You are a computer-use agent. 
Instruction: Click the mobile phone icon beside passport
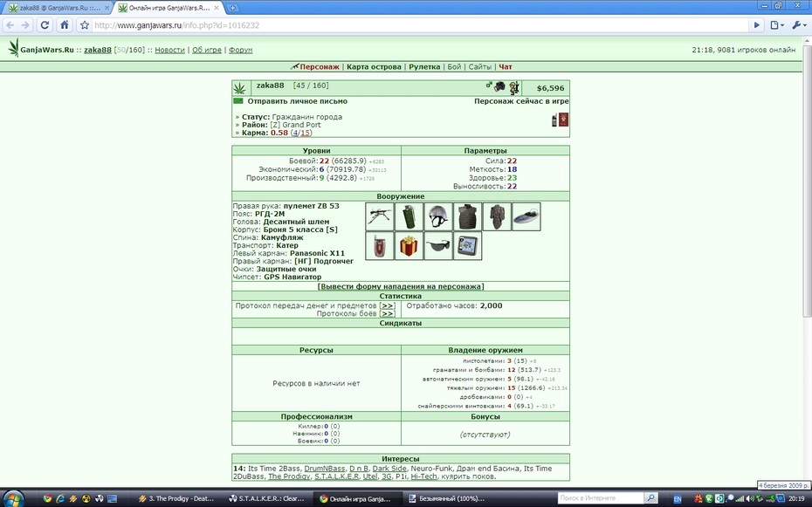coord(554,120)
